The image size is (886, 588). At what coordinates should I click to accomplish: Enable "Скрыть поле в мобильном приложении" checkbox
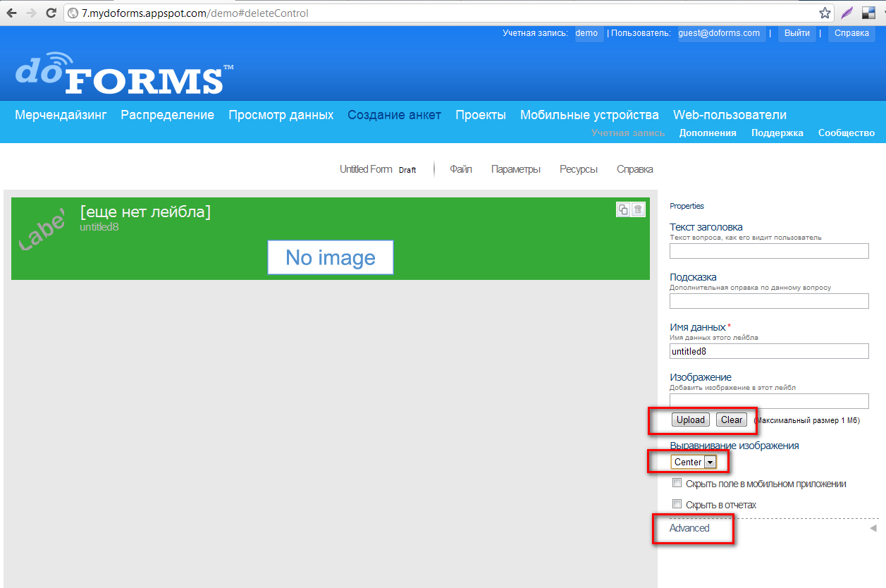tap(677, 484)
